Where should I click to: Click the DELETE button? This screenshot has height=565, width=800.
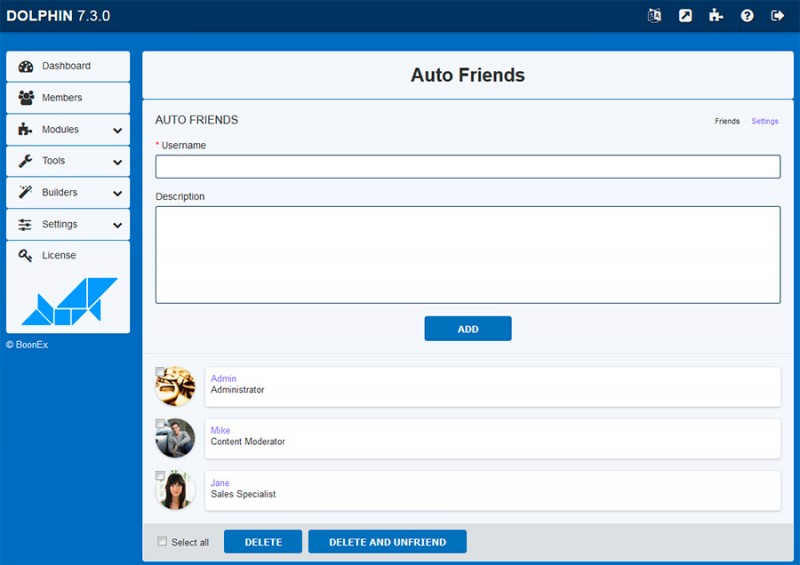point(263,542)
